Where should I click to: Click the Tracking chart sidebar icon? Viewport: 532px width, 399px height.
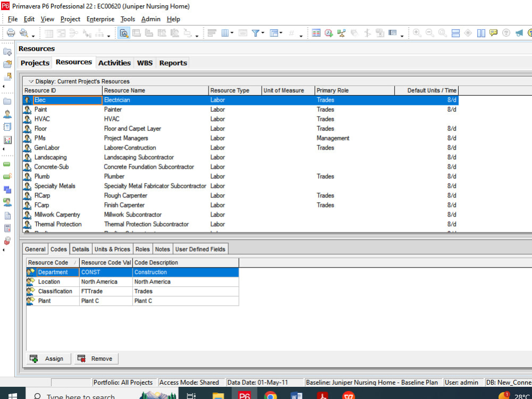7,140
